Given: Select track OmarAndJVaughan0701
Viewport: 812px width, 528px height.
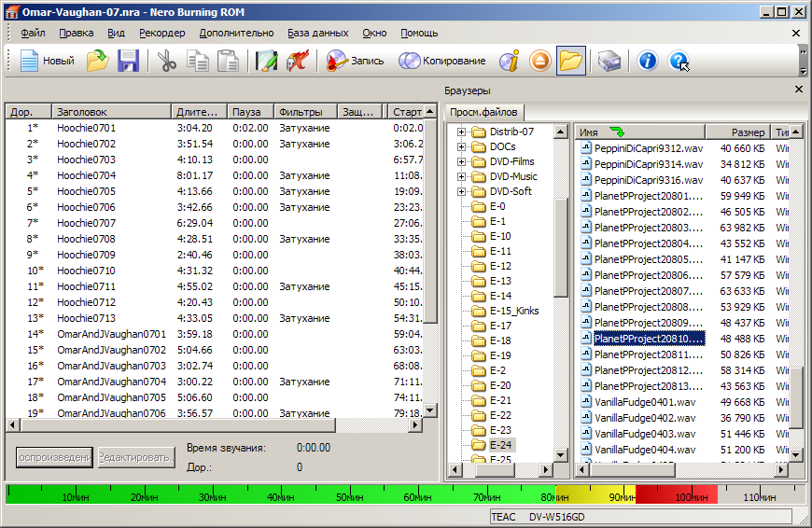Looking at the screenshot, I should coord(111,334).
